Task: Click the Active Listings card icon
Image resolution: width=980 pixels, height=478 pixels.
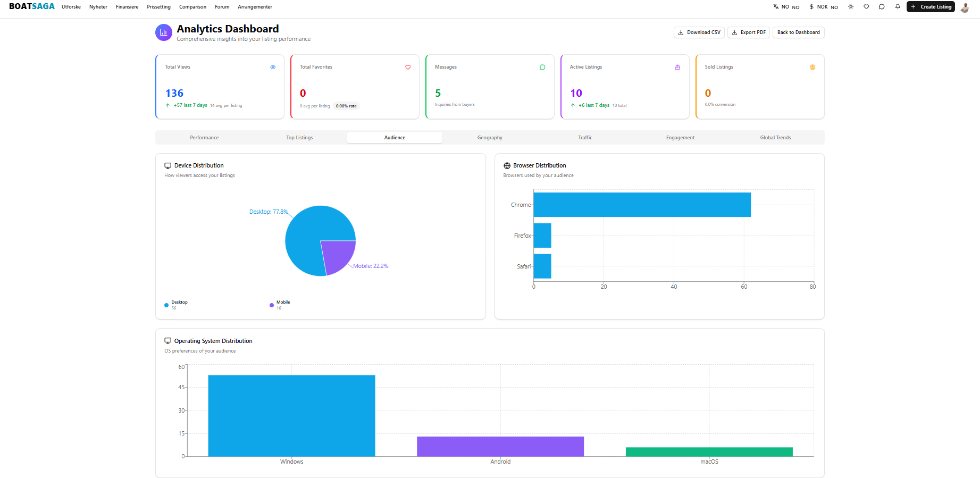Action: [677, 67]
